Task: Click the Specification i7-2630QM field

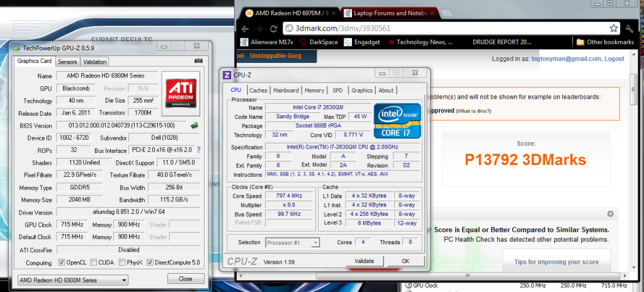Action: 342,147
